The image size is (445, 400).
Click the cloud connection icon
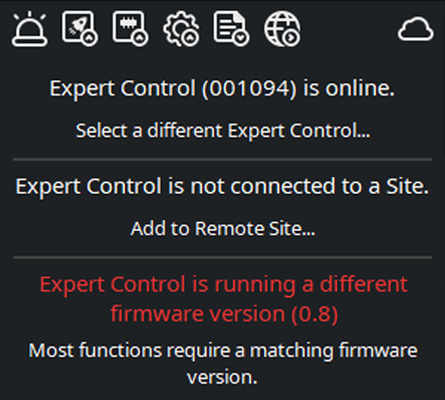tap(416, 29)
